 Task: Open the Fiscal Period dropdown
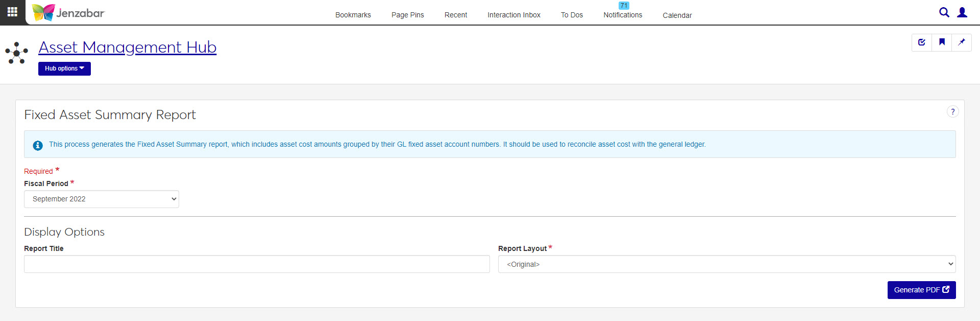point(102,199)
